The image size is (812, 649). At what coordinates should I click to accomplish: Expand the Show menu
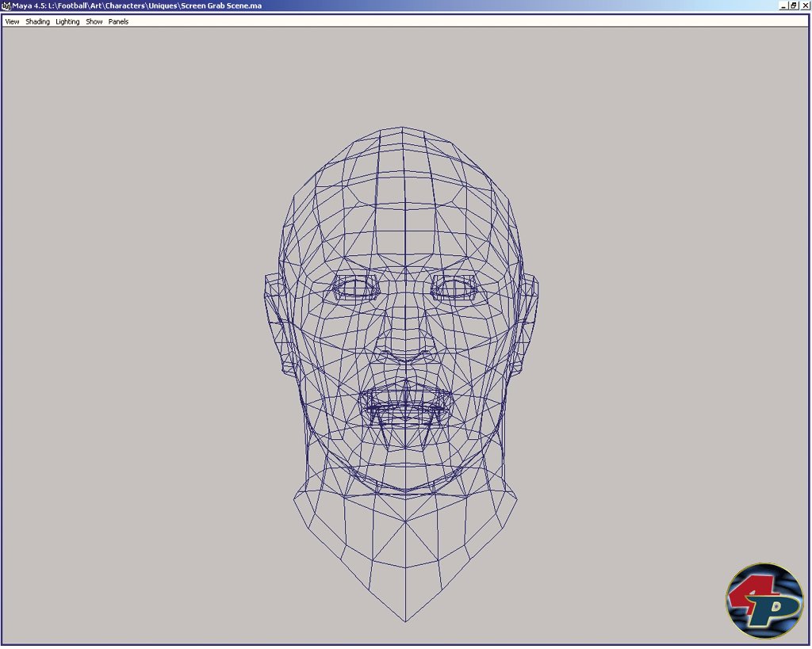click(94, 21)
